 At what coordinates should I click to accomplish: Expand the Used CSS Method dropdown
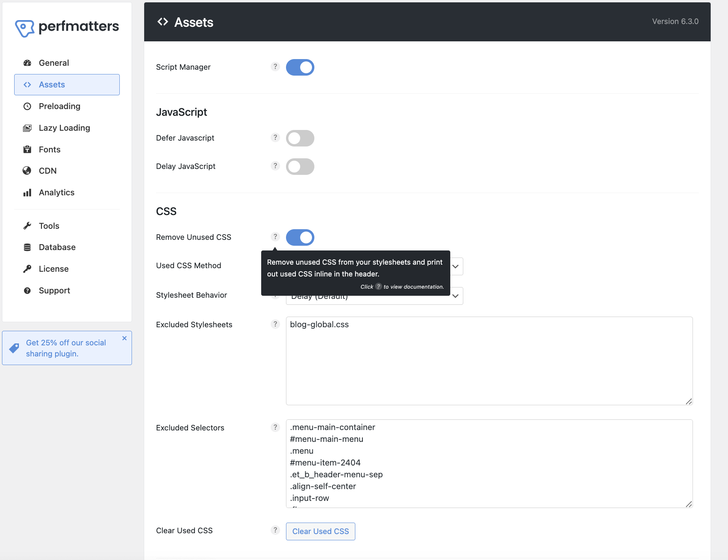456,267
